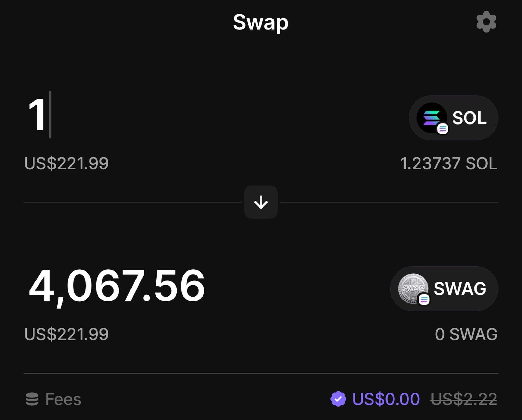Image resolution: width=522 pixels, height=420 pixels.
Task: Click the Fees label
Action: click(x=63, y=399)
